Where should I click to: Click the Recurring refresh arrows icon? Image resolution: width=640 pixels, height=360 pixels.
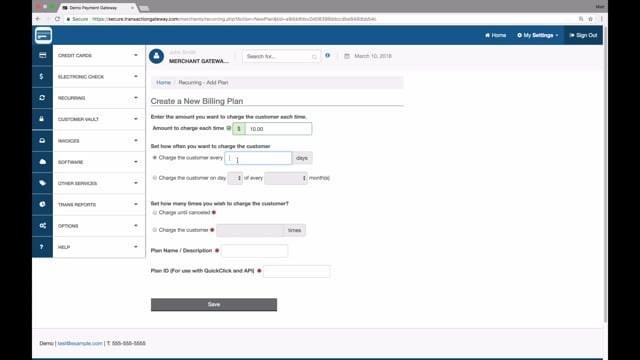[x=42, y=98]
